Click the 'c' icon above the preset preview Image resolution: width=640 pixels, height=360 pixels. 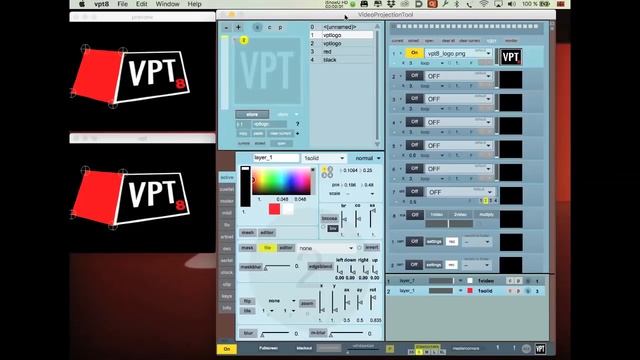269,27
